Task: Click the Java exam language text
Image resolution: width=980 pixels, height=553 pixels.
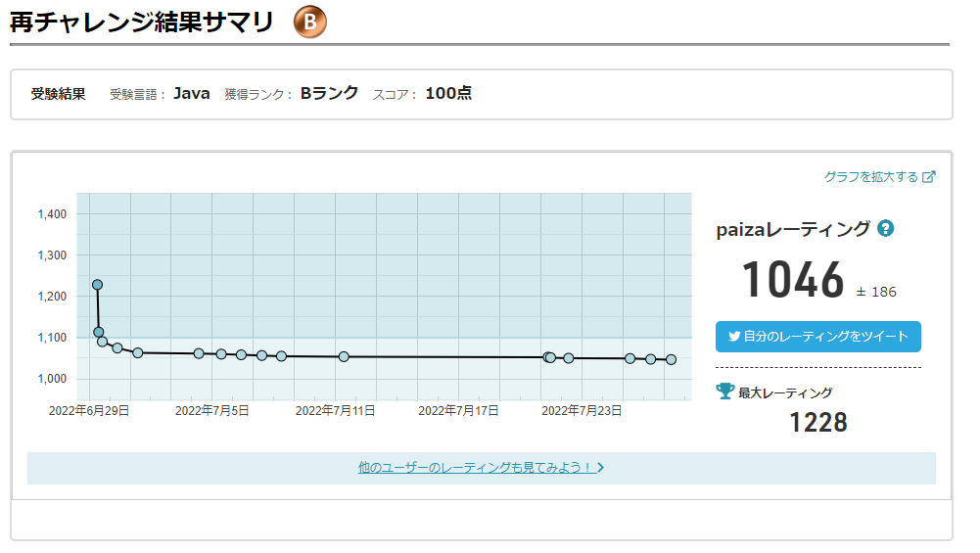Action: tap(192, 94)
